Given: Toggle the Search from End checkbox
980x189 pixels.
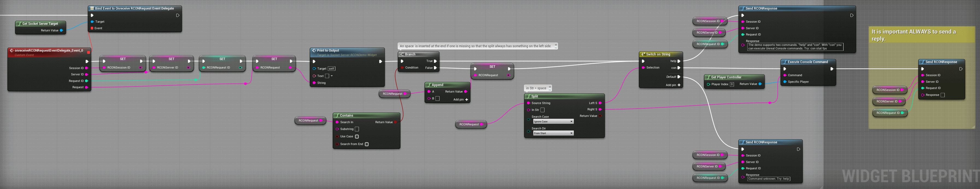Looking at the screenshot, I should coord(367,144).
